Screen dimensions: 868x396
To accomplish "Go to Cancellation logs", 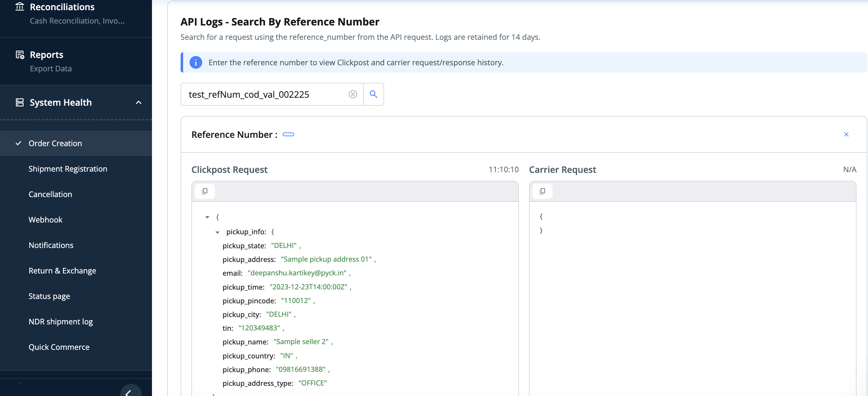I will (50, 194).
